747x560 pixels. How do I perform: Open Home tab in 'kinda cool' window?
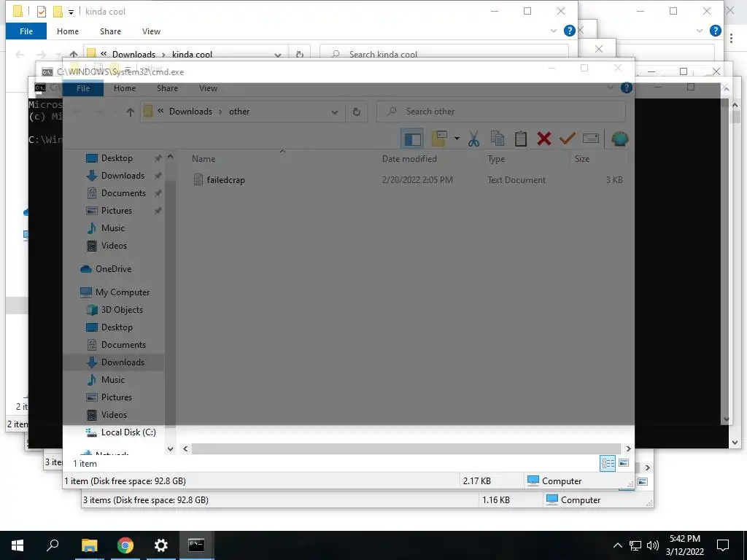(68, 31)
